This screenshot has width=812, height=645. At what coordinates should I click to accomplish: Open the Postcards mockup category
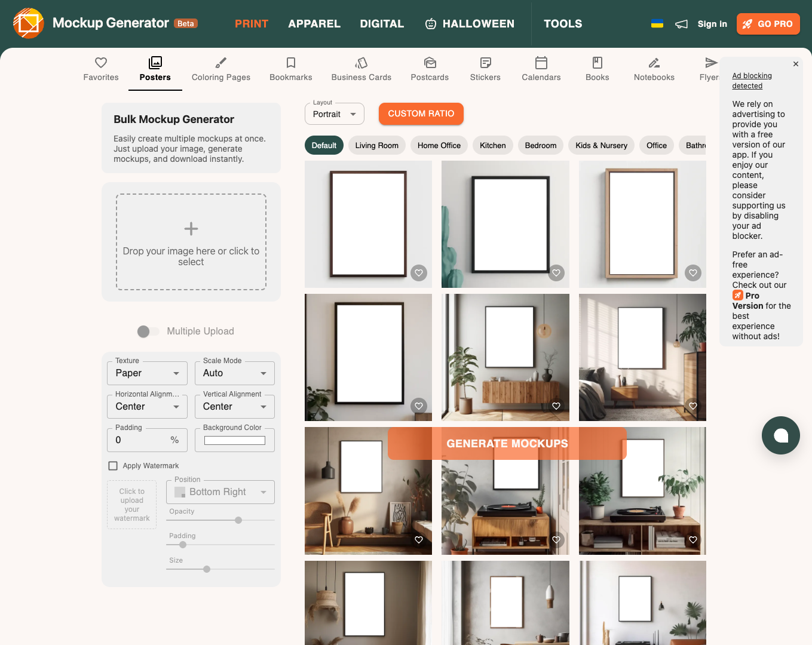coord(430,62)
